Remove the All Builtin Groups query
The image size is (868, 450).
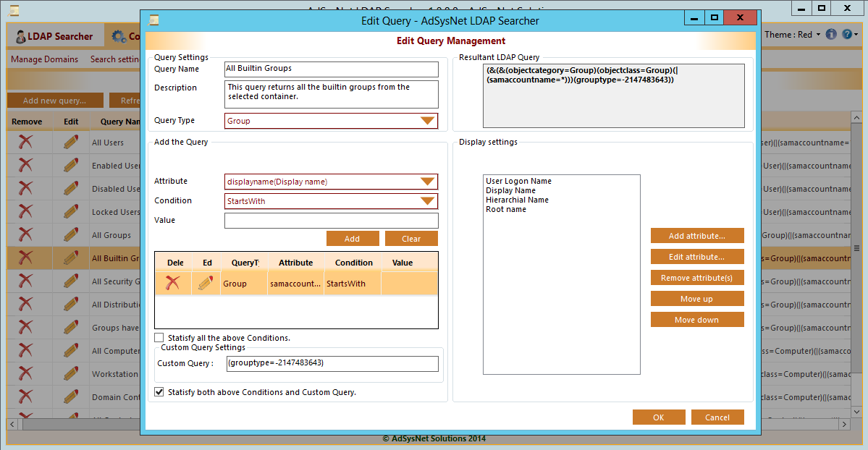point(25,258)
